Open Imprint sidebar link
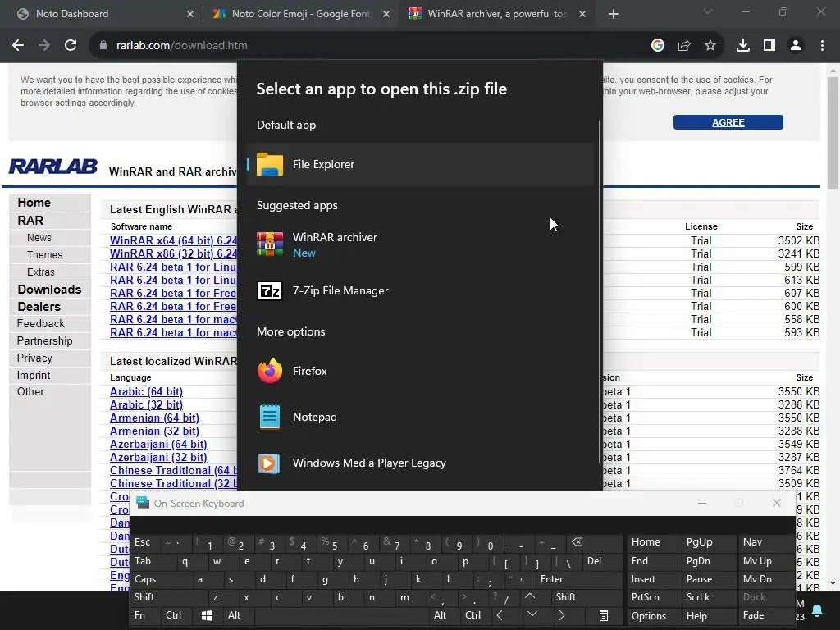Image resolution: width=840 pixels, height=630 pixels. (33, 375)
